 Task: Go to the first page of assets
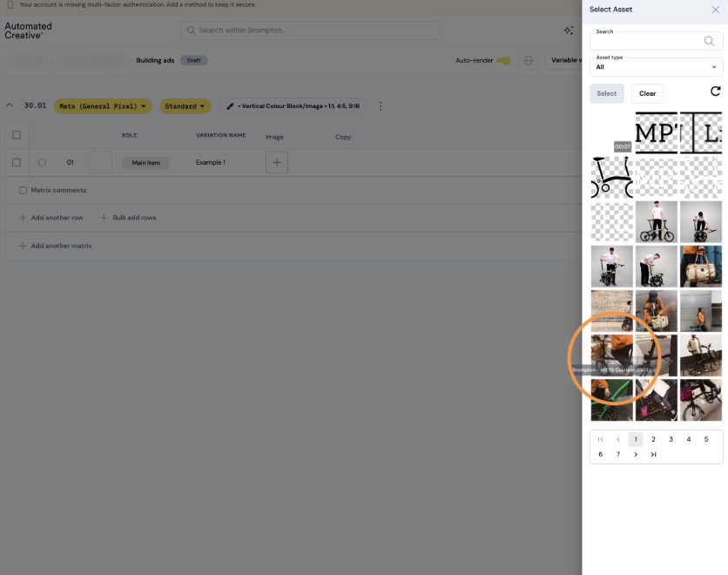click(600, 439)
